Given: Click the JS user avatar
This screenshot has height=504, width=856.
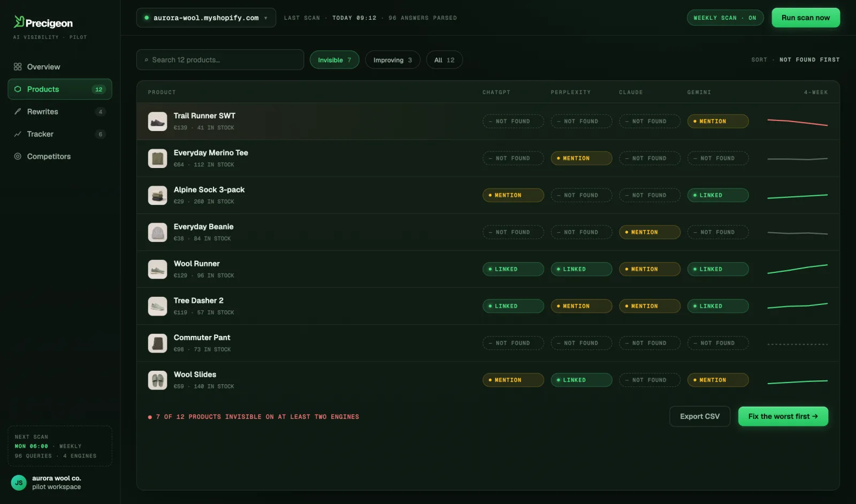Looking at the screenshot, I should pyautogui.click(x=19, y=483).
